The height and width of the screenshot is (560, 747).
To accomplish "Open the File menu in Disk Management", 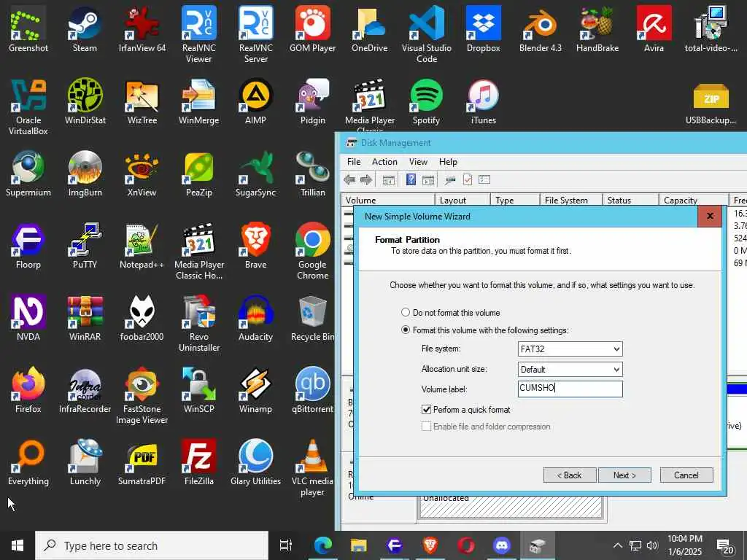I will click(354, 162).
